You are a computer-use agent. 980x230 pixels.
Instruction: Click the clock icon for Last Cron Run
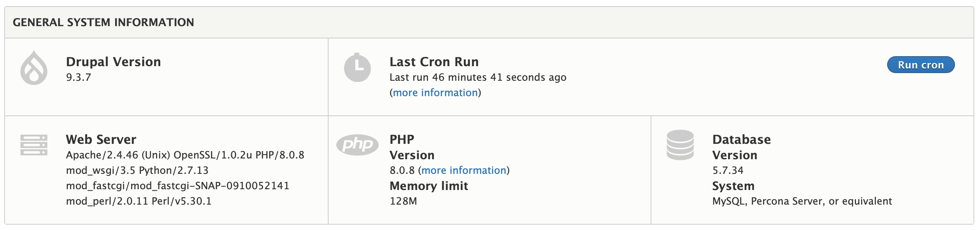pyautogui.click(x=357, y=68)
